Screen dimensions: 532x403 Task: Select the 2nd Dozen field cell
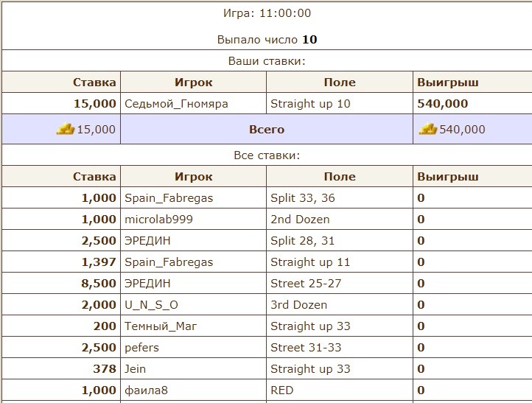click(300, 219)
